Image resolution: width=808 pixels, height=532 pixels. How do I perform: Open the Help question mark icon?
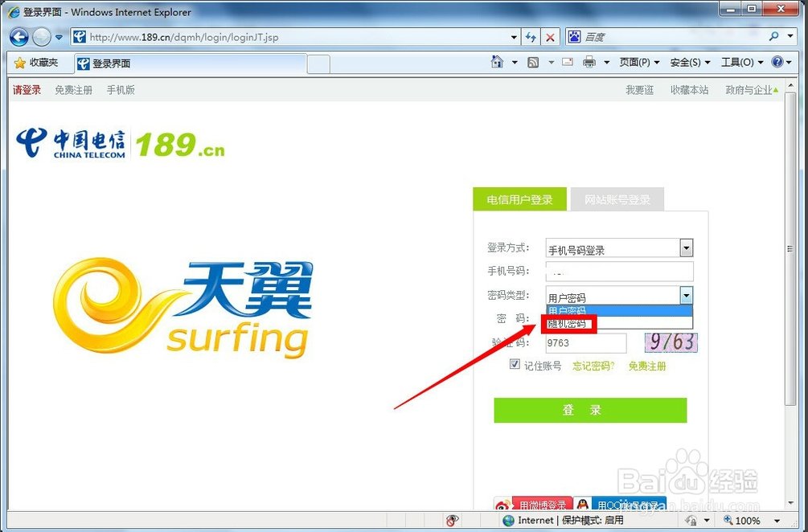pyautogui.click(x=777, y=63)
